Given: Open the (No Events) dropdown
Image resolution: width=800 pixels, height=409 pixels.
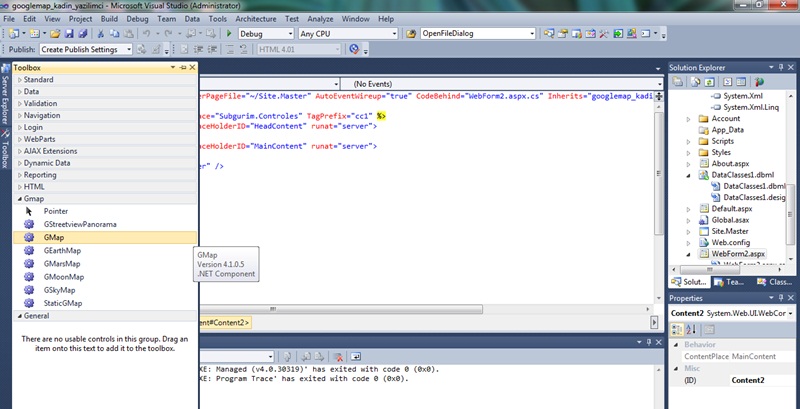Looking at the screenshot, I should click(659, 84).
